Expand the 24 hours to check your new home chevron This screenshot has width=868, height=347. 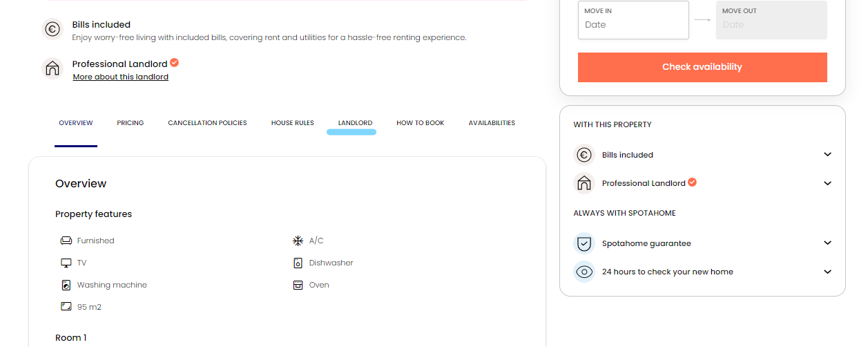click(828, 272)
